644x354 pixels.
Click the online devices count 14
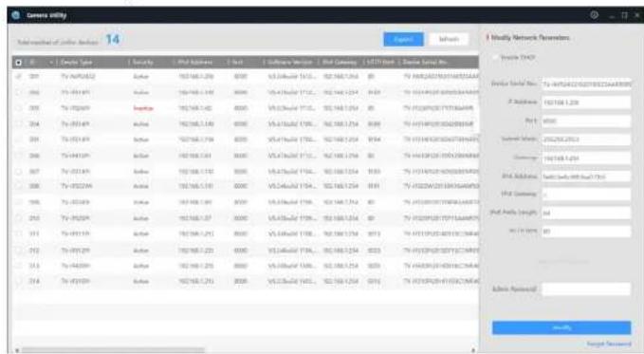point(113,40)
